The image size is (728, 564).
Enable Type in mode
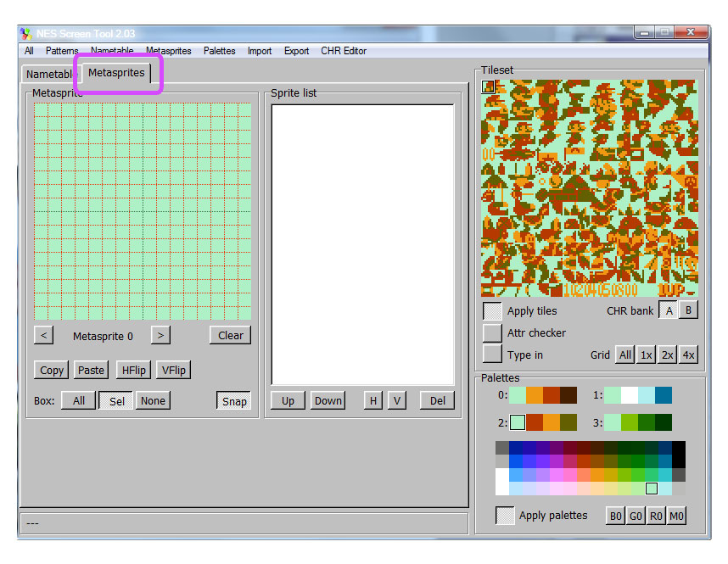[x=493, y=355]
